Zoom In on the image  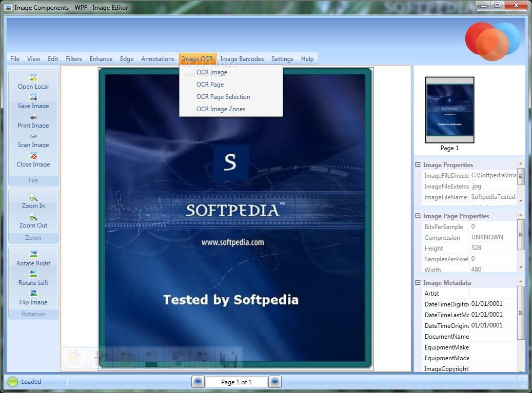coord(33,202)
